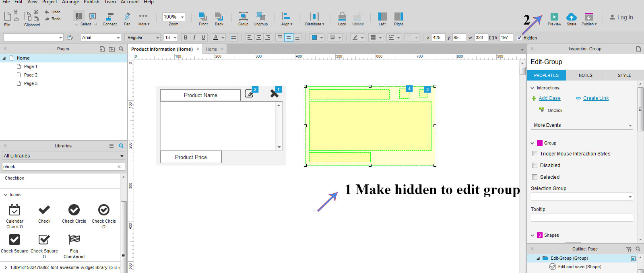Click Redo

(x=53, y=19)
